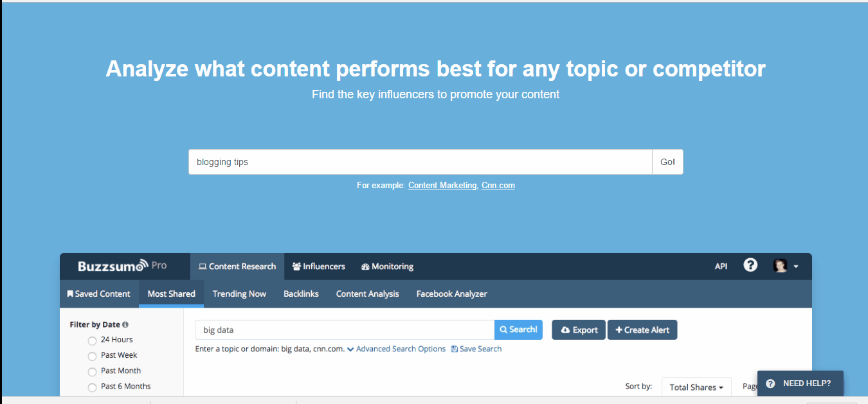Screen dimensions: 868x404
Task: Click the Content Marketing example link
Action: pyautogui.click(x=442, y=185)
